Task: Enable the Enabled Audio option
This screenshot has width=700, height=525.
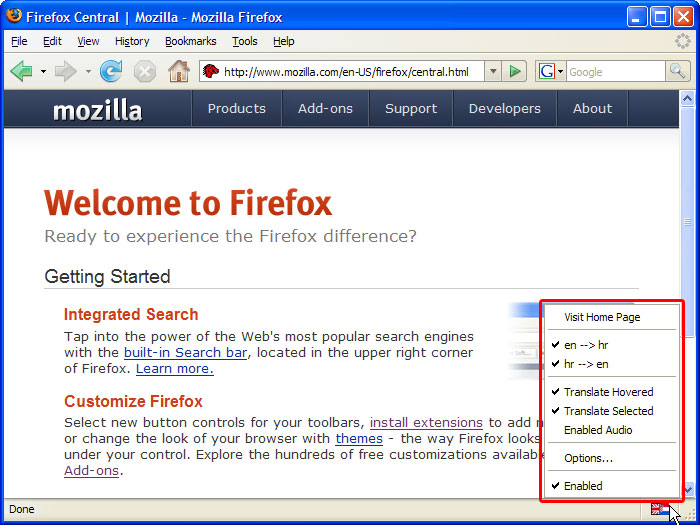Action: pos(612,430)
